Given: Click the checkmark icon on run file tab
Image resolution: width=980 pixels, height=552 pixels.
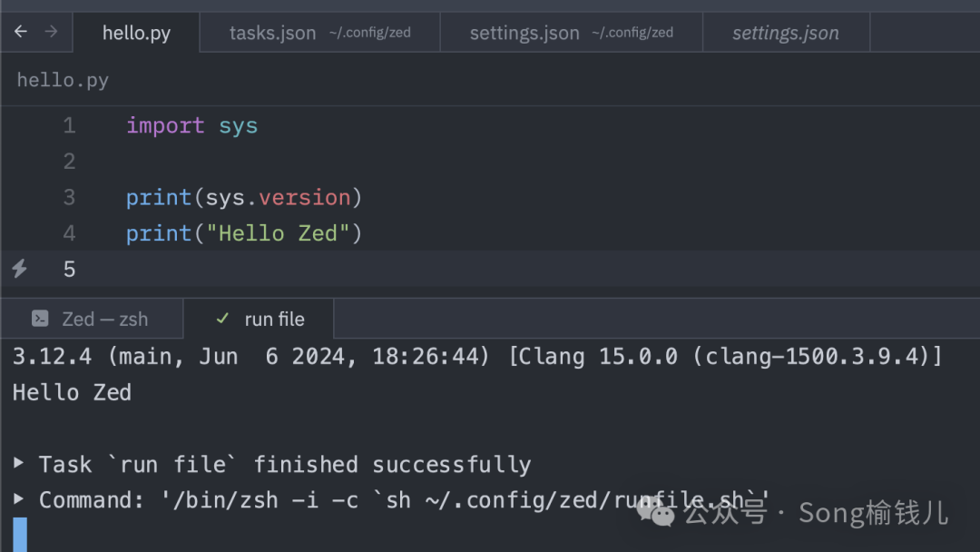Looking at the screenshot, I should coord(222,318).
